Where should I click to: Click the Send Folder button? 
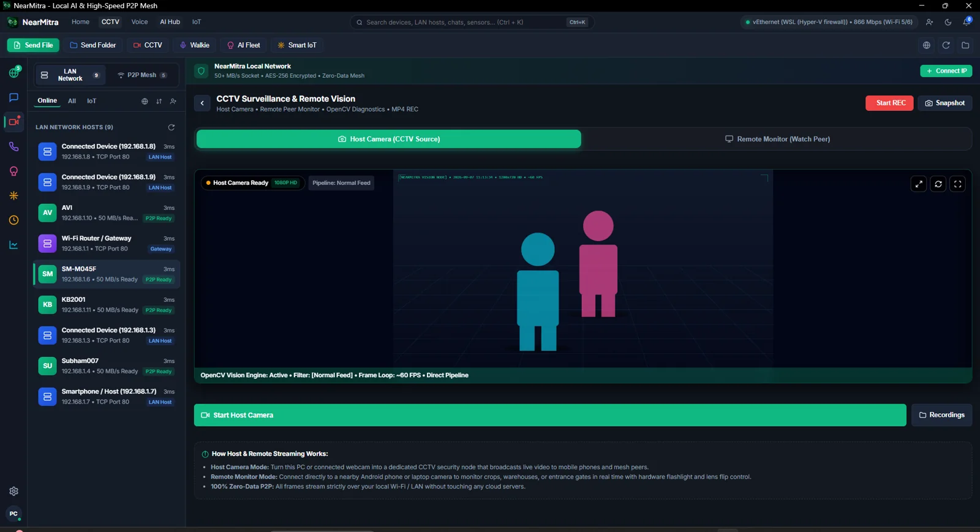pyautogui.click(x=92, y=45)
